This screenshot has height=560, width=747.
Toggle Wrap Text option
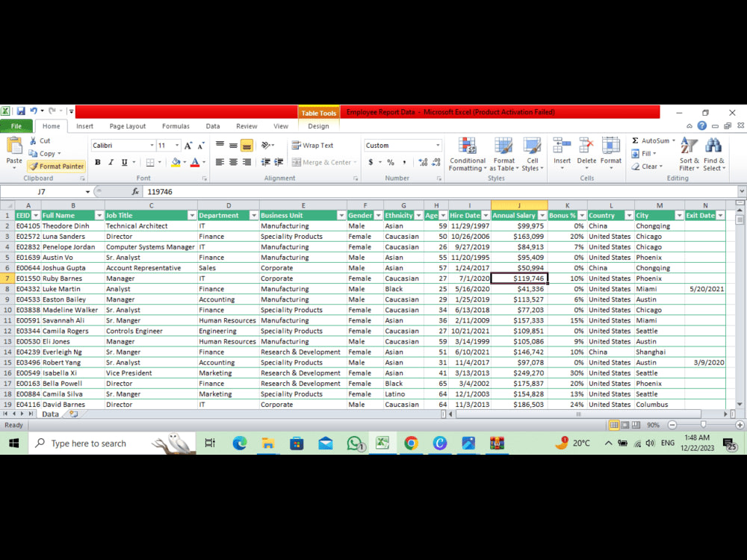click(312, 146)
